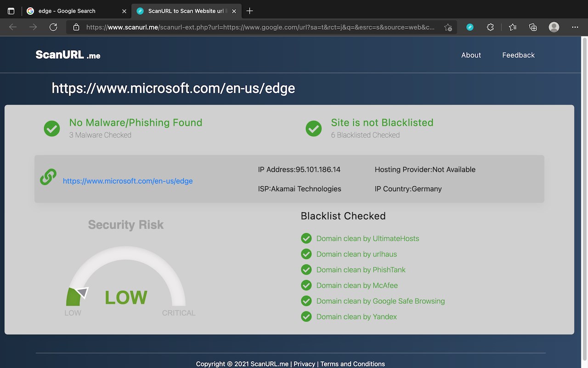This screenshot has width=588, height=368.
Task: Open a new browser tab
Action: [249, 11]
